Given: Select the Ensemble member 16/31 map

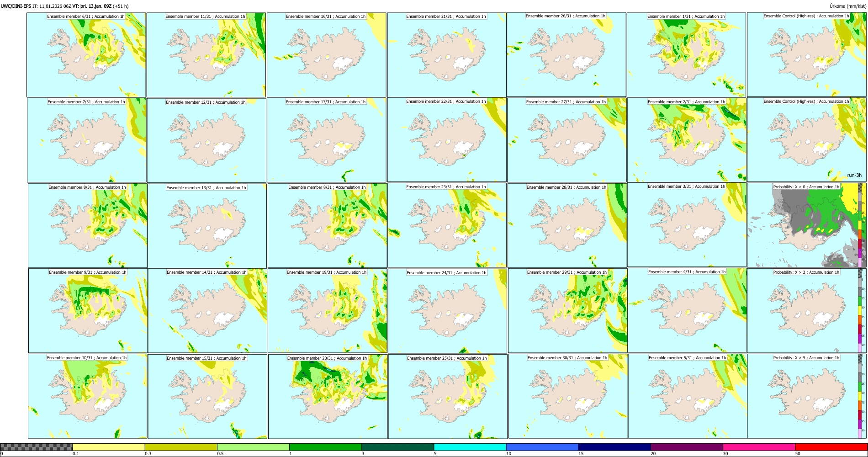Looking at the screenshot, I should point(327,55).
